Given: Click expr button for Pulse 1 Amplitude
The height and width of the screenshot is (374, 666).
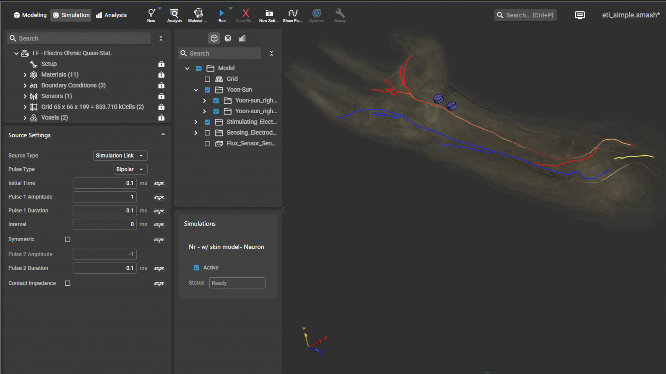Looking at the screenshot, I should pos(159,197).
